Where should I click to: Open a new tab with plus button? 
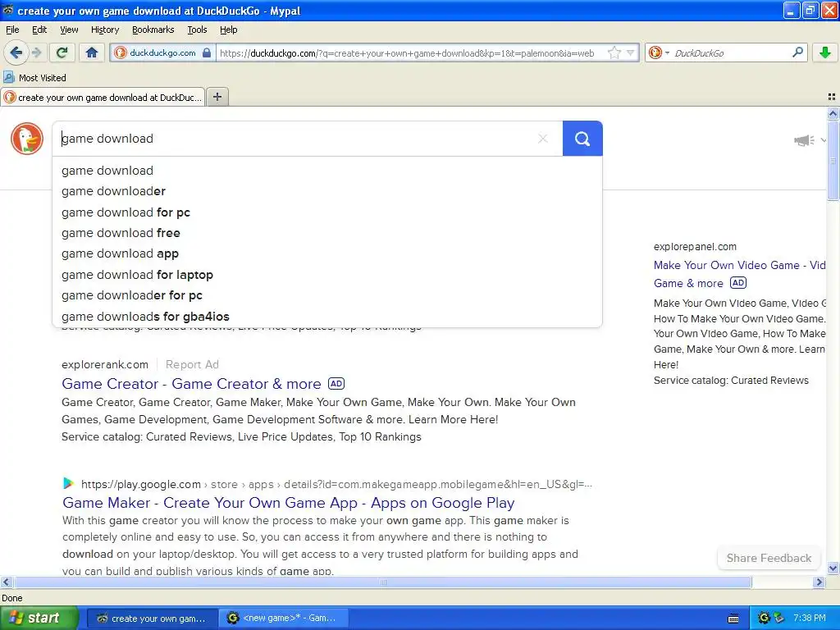(217, 97)
